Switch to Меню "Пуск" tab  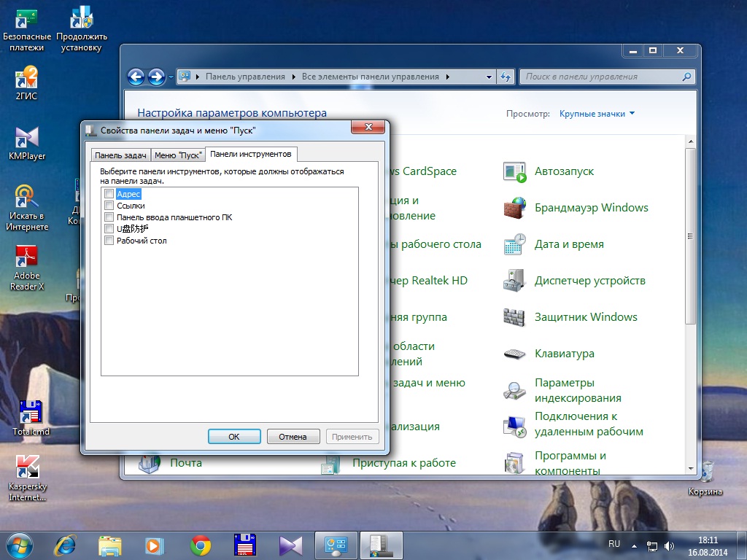178,155
